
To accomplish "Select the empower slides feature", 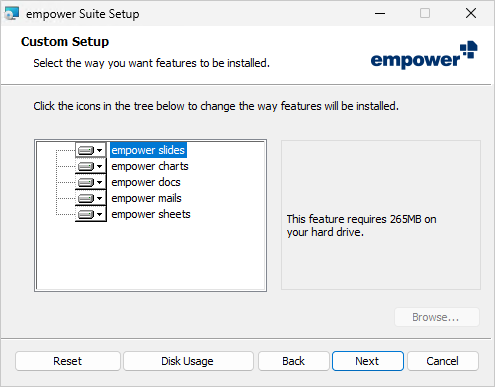I will coord(148,150).
